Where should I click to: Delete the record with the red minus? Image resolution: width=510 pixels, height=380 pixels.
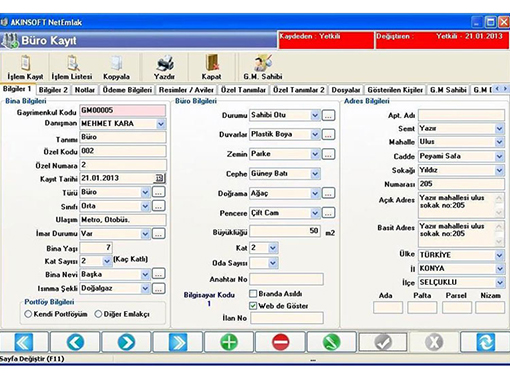click(281, 342)
